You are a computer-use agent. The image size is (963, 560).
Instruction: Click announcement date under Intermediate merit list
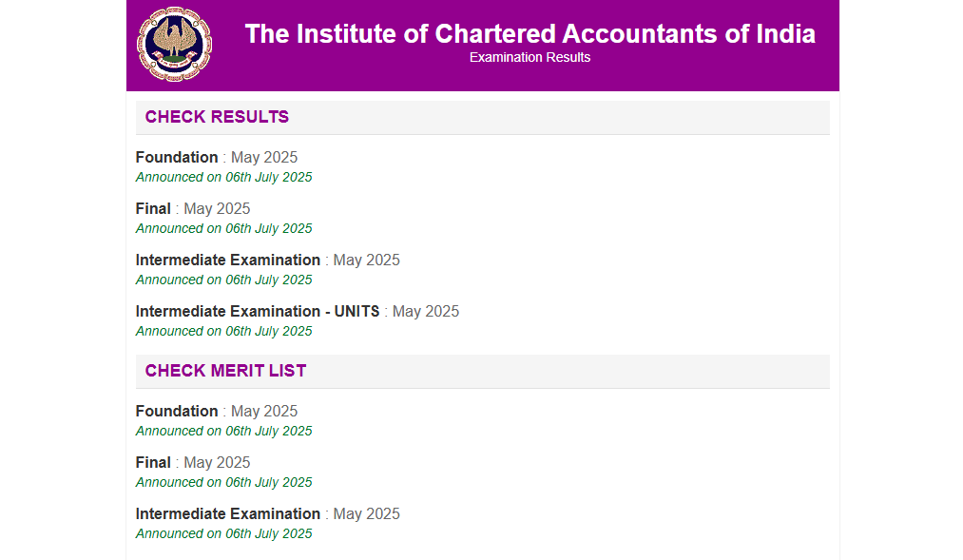224,533
